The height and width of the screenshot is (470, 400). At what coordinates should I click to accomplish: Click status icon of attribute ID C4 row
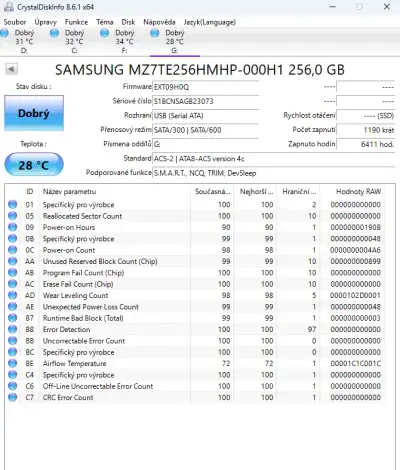13,375
